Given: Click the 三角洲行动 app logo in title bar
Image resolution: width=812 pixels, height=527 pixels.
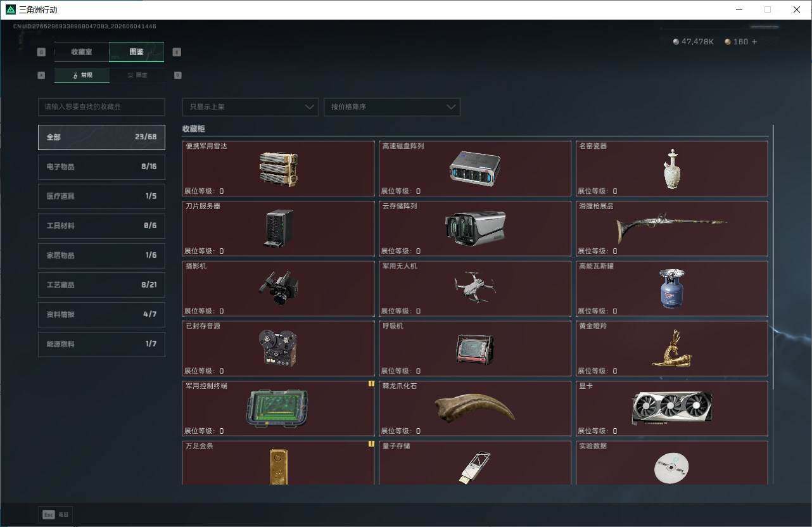Looking at the screenshot, I should 10,10.
